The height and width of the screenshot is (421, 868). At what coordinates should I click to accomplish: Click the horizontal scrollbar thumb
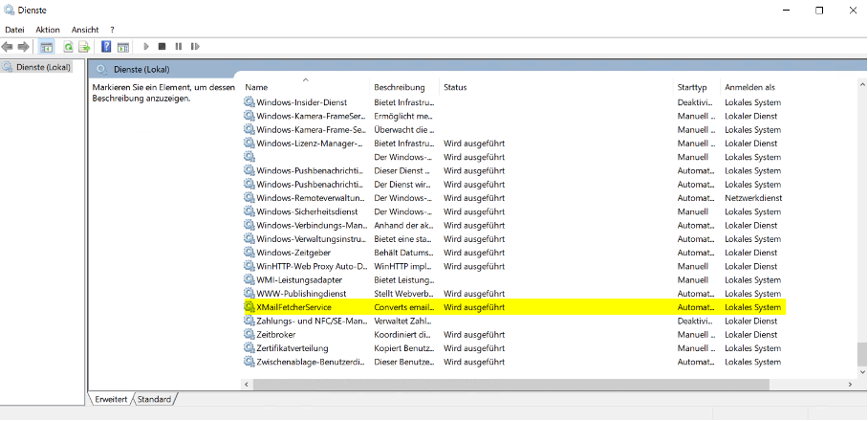click(x=511, y=385)
